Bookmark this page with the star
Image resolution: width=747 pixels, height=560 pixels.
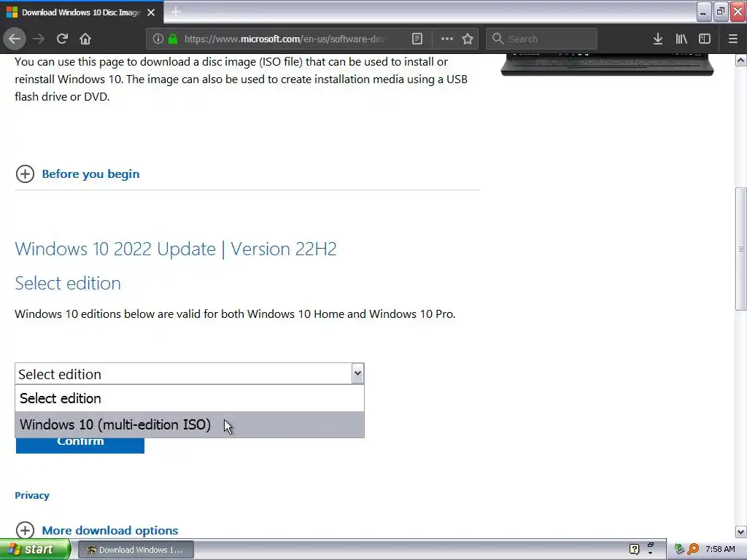tap(468, 39)
